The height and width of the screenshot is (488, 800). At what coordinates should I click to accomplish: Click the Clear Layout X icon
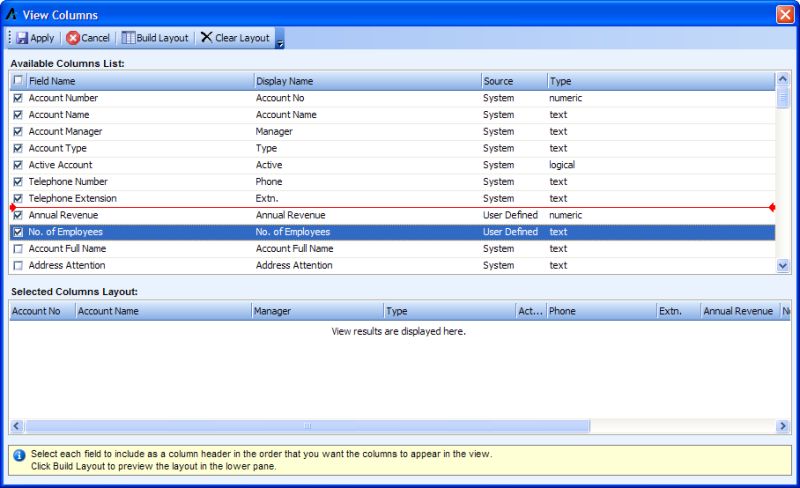click(206, 37)
